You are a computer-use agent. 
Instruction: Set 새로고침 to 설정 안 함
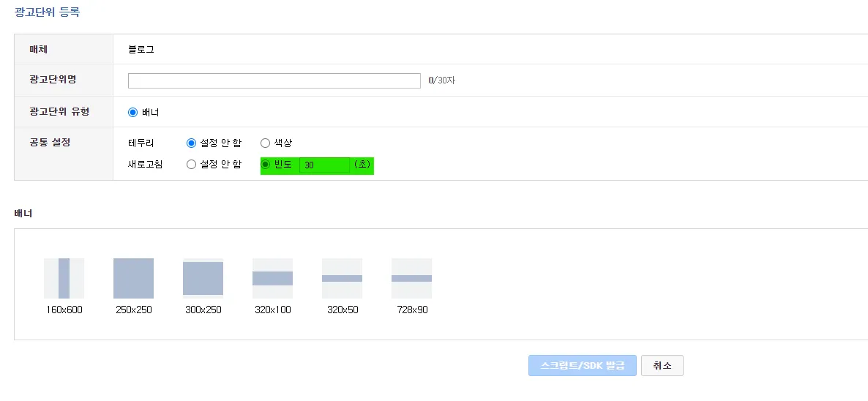click(x=192, y=165)
